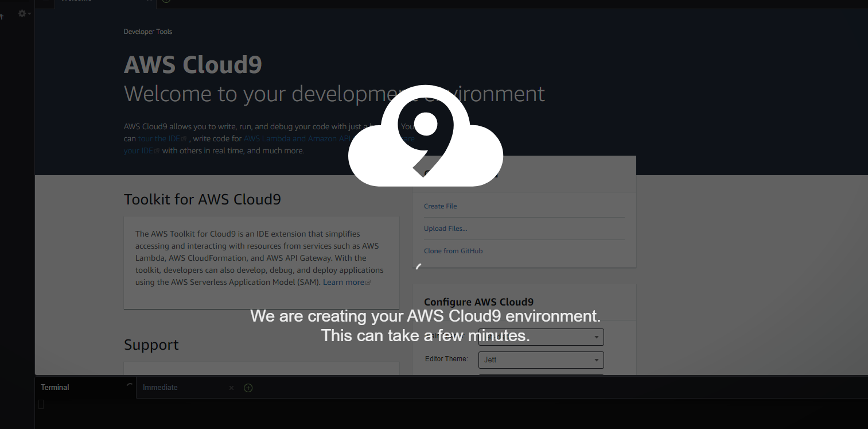The image size is (868, 429).
Task: Close the Immediate tab with its X
Action: point(231,388)
